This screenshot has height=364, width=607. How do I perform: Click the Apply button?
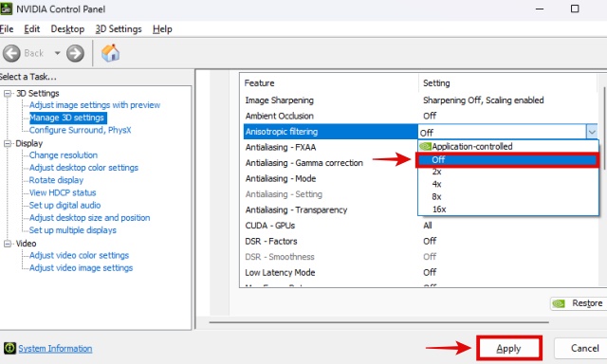[x=508, y=349]
